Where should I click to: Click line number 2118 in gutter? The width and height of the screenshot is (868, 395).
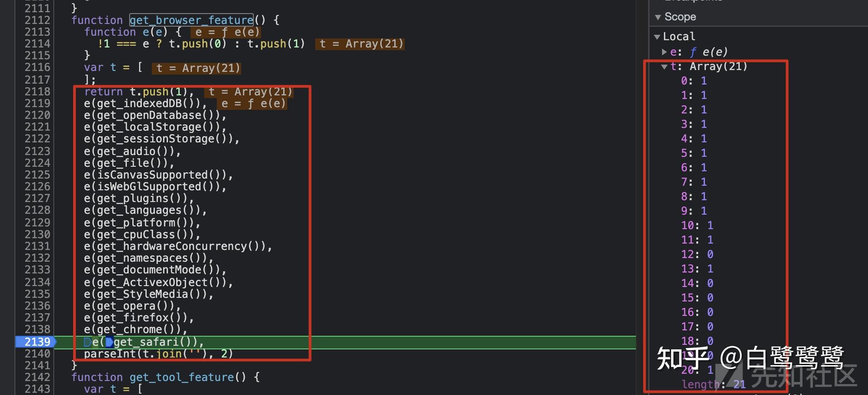[37, 92]
